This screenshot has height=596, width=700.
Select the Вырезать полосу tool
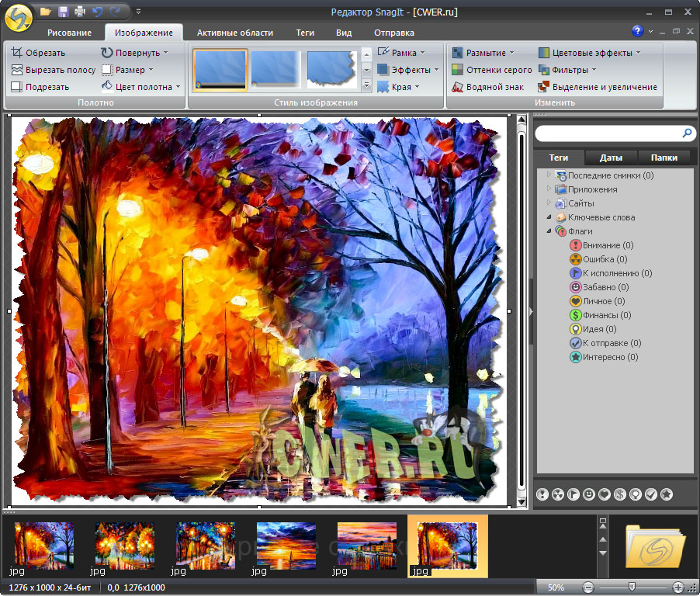[54, 70]
